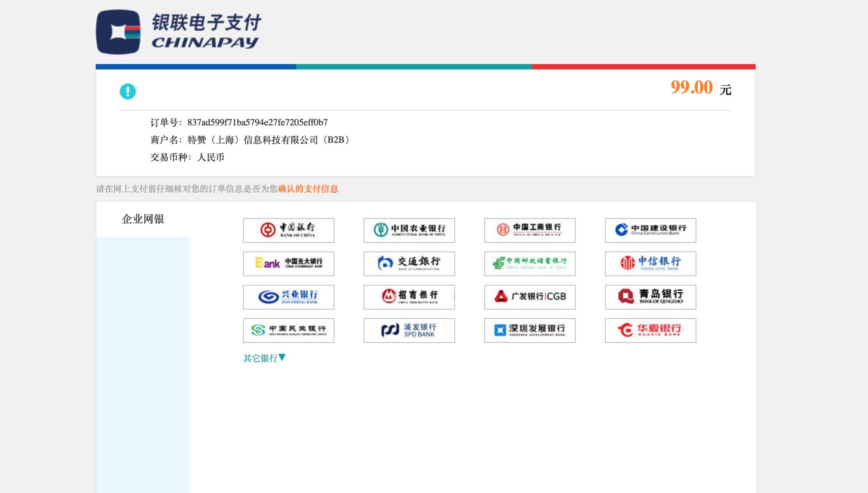Choose 中信银行 China CITIC Bank
Viewport: 868px width, 493px height.
pos(651,264)
